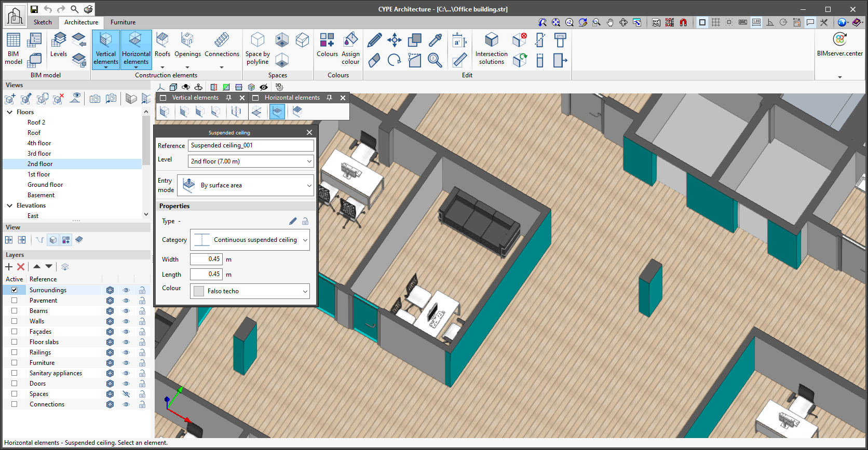Collapse the Floors tree node
Image resolution: width=868 pixels, height=450 pixels.
point(9,112)
